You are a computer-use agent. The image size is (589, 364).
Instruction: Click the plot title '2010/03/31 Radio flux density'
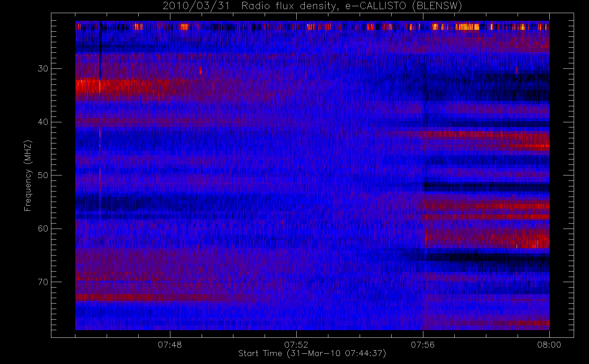pos(312,6)
